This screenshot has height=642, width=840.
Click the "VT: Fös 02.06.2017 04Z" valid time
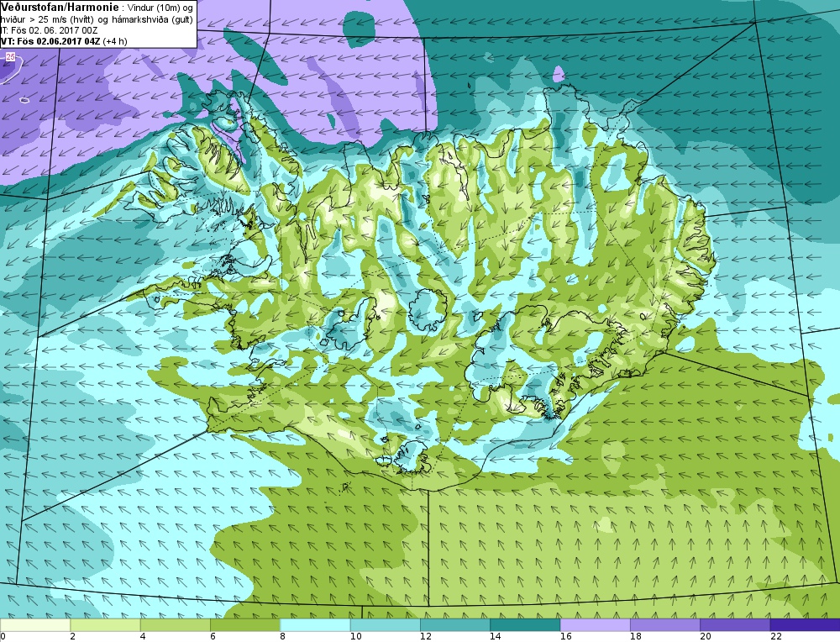[x=50, y=41]
